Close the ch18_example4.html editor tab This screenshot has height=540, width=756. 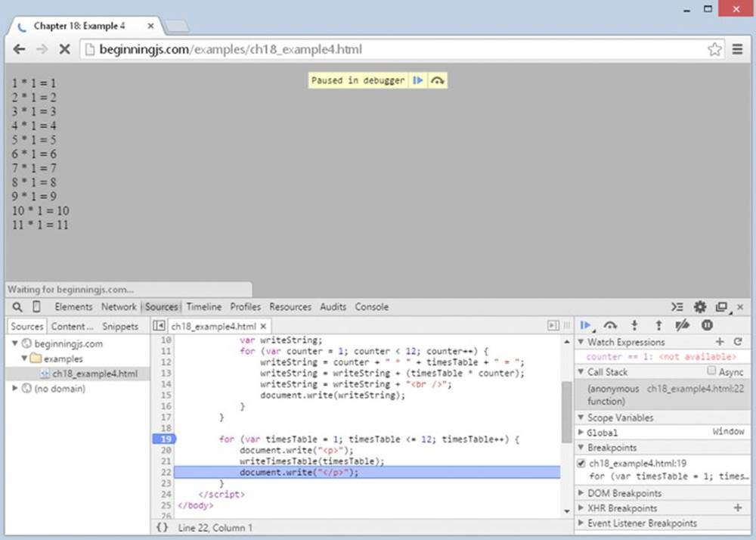pyautogui.click(x=263, y=327)
